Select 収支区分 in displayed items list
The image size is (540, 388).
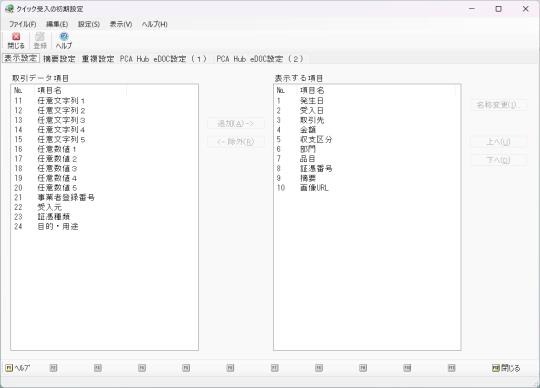[x=367, y=139]
